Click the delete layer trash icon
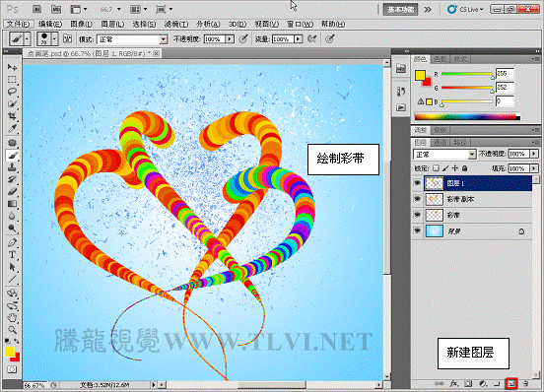 [525, 384]
